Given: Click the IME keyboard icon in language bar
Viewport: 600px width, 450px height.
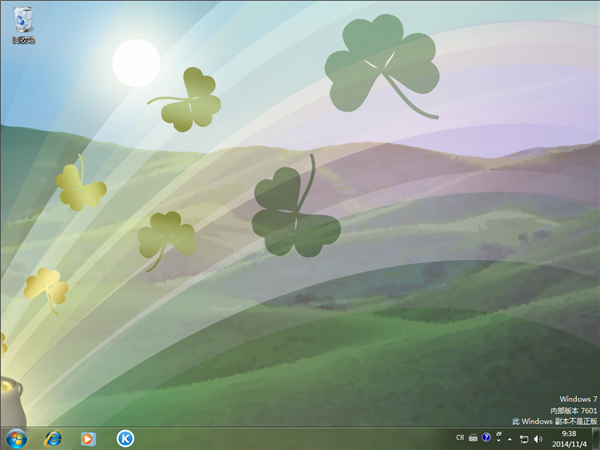Looking at the screenshot, I should click(x=473, y=437).
